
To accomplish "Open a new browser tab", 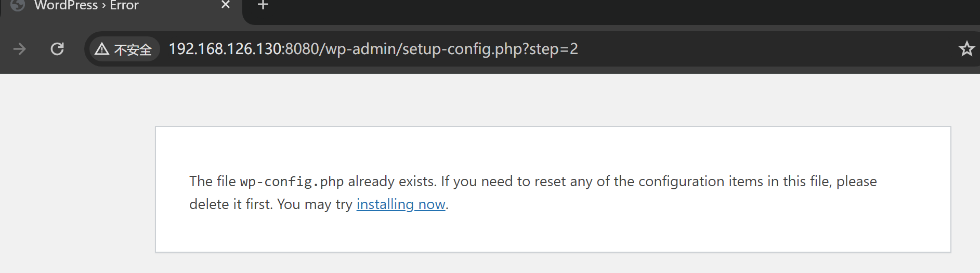I will click(263, 5).
